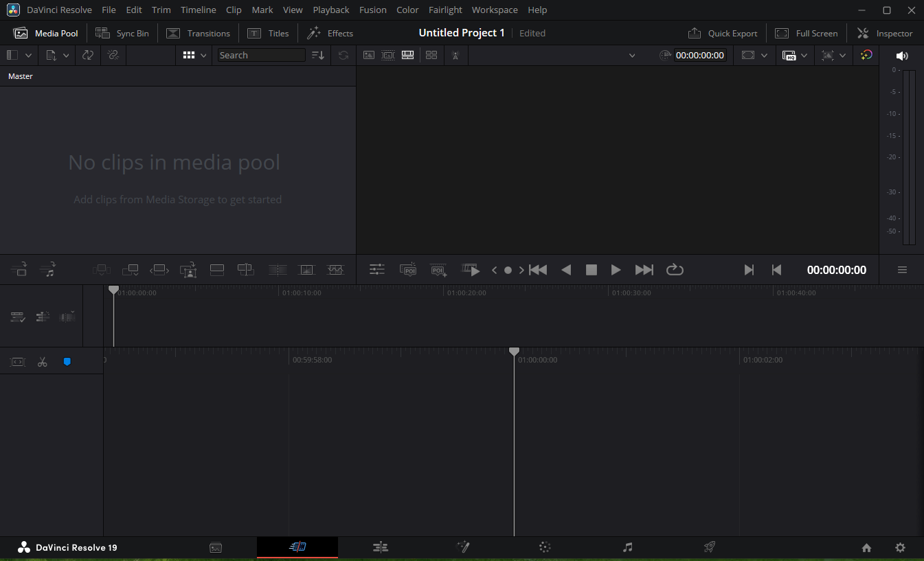Click the multi-source grid view icon
Screen dimensions: 924x561
431,55
